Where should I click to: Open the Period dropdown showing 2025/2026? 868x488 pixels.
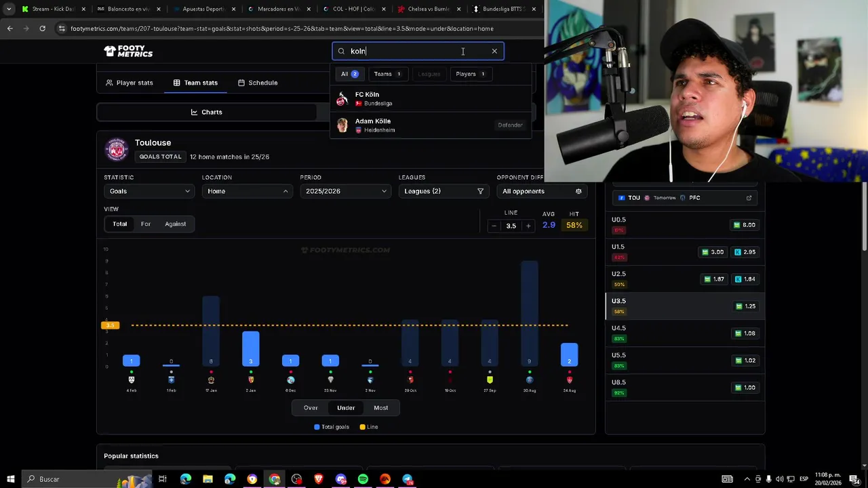pos(344,191)
